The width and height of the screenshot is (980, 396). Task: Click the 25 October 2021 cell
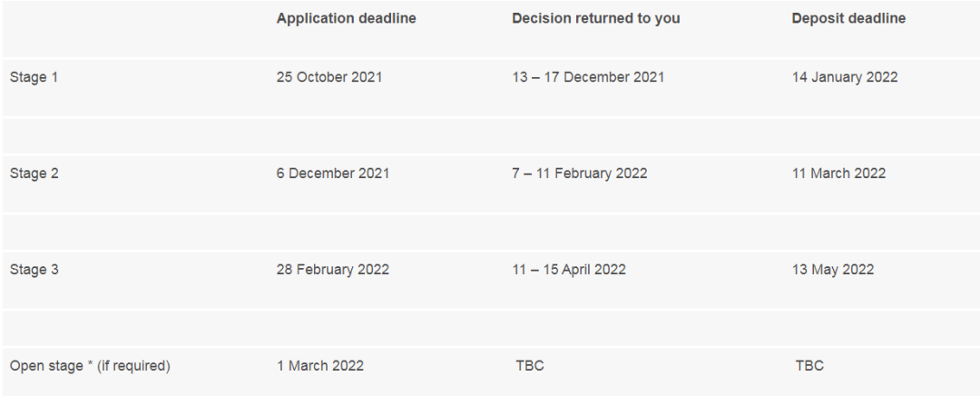pos(329,77)
